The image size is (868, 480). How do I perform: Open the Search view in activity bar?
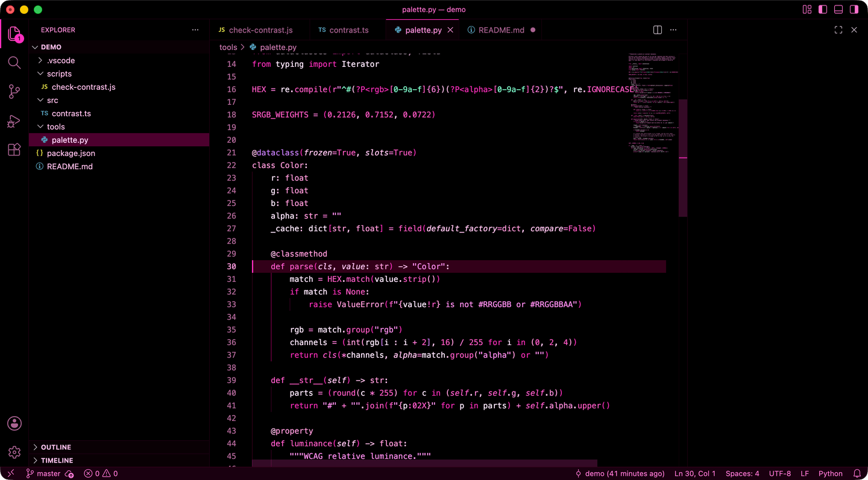[14, 63]
